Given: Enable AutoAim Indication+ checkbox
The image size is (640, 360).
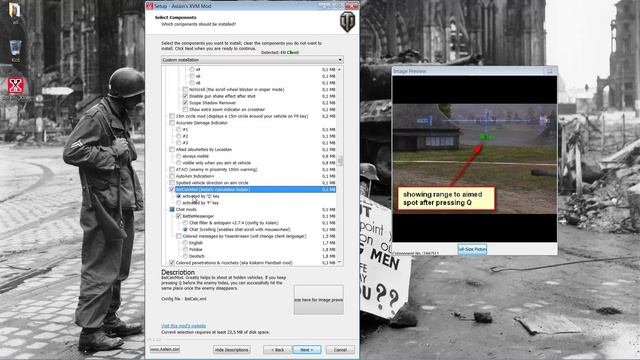Looking at the screenshot, I should 172,176.
